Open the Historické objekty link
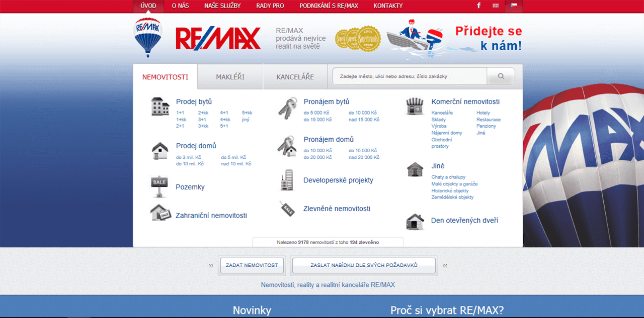This screenshot has height=318, width=644. [x=450, y=191]
